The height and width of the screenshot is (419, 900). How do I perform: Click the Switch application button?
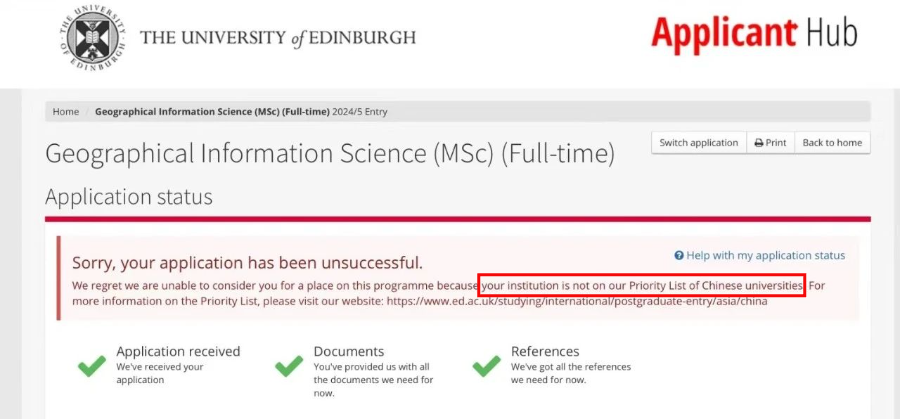699,143
